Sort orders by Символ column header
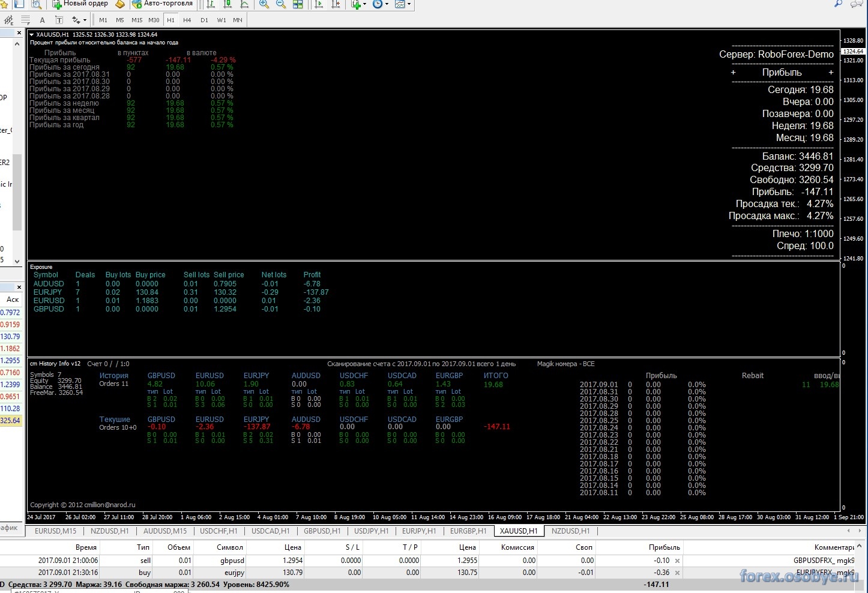Image resolution: width=868 pixels, height=593 pixels. tap(230, 547)
